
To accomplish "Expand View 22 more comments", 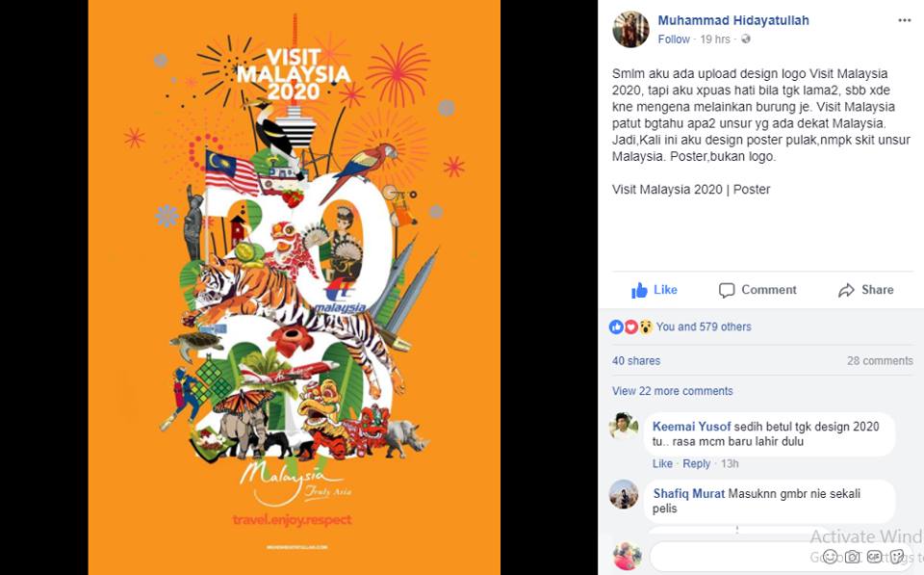I will tap(673, 391).
